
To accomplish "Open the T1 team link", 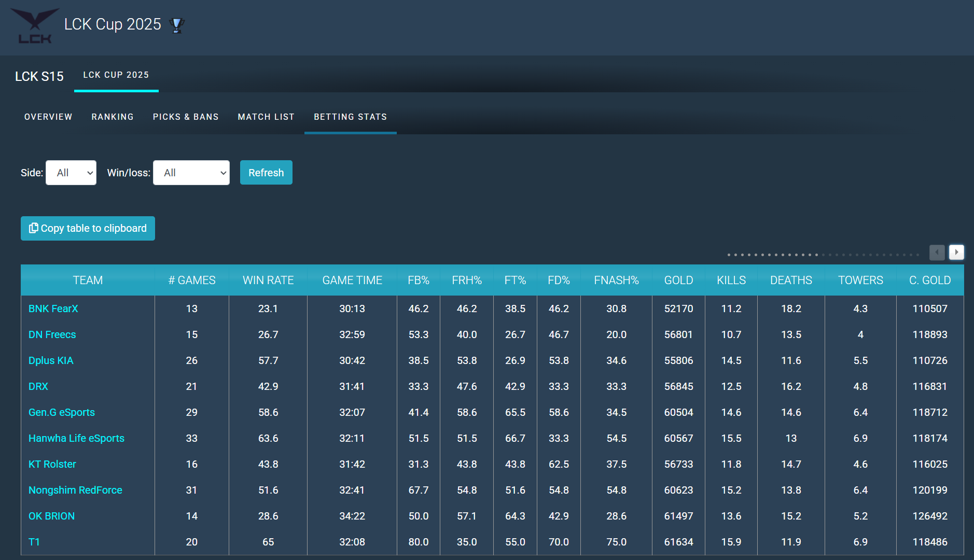I will pyautogui.click(x=34, y=542).
